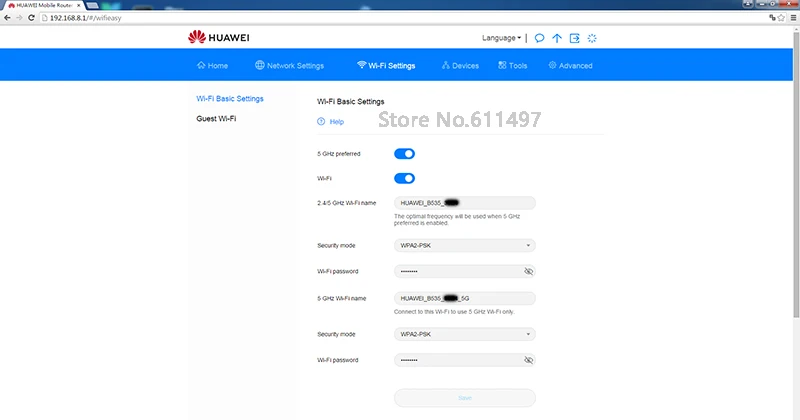This screenshot has height=420, width=800.
Task: Click the key icon in address bar
Action: coord(772,17)
